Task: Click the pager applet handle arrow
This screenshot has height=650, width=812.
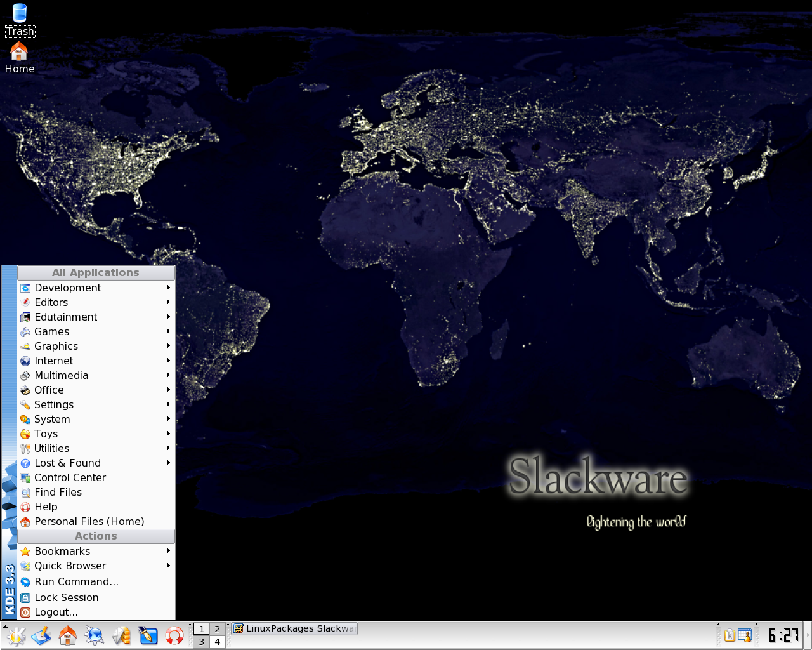Action: pyautogui.click(x=192, y=626)
